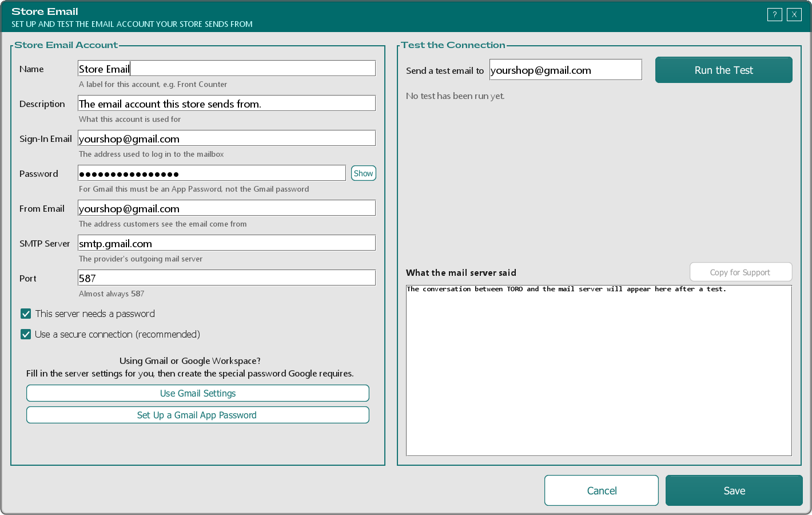812x515 pixels.
Task: Click the test email recipient field
Action: point(566,70)
